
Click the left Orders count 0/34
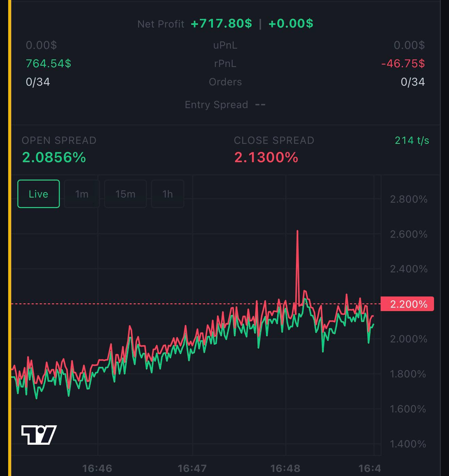tap(38, 82)
